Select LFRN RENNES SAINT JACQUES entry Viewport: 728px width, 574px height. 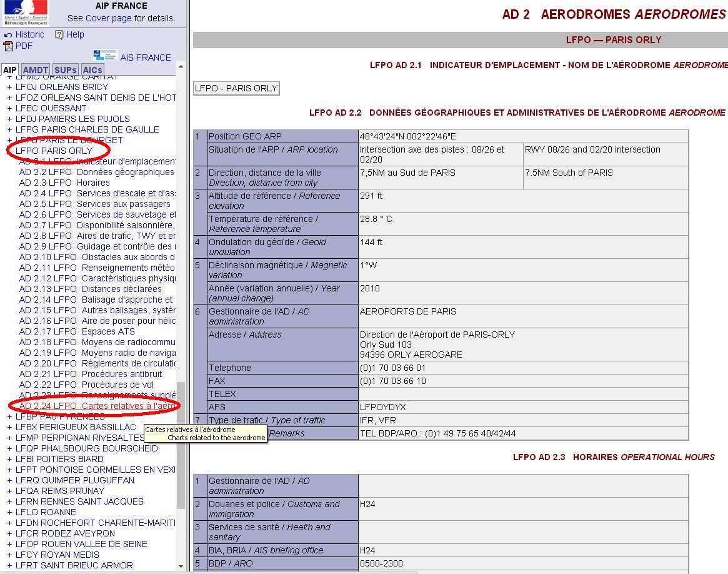(79, 501)
